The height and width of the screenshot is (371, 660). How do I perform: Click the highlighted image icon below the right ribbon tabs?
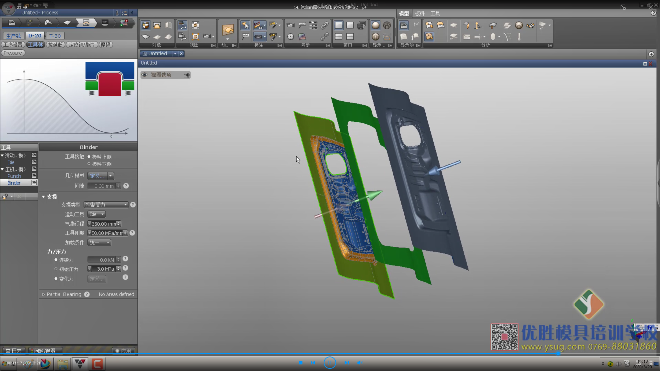point(404,25)
